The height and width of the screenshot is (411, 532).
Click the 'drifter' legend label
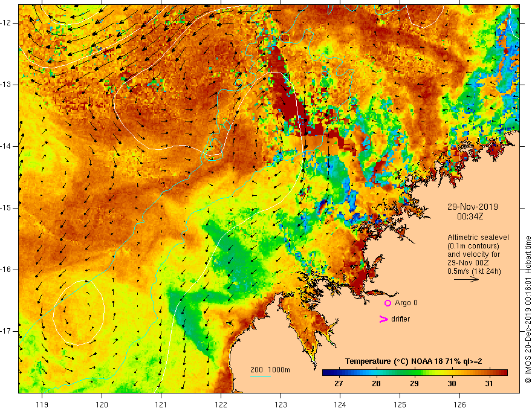(x=400, y=319)
